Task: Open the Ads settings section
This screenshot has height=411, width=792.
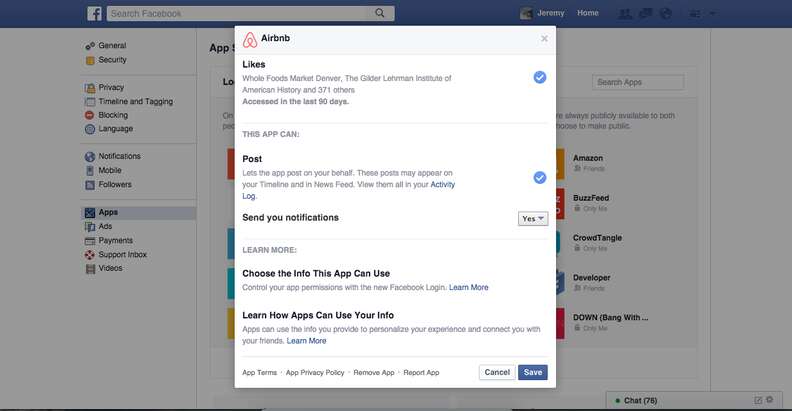Action: tap(106, 227)
